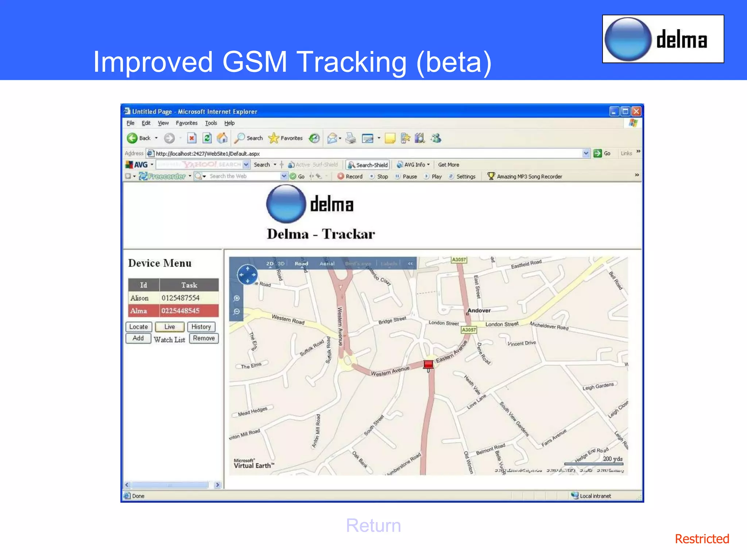Click the AVG logo icon

coord(137,165)
